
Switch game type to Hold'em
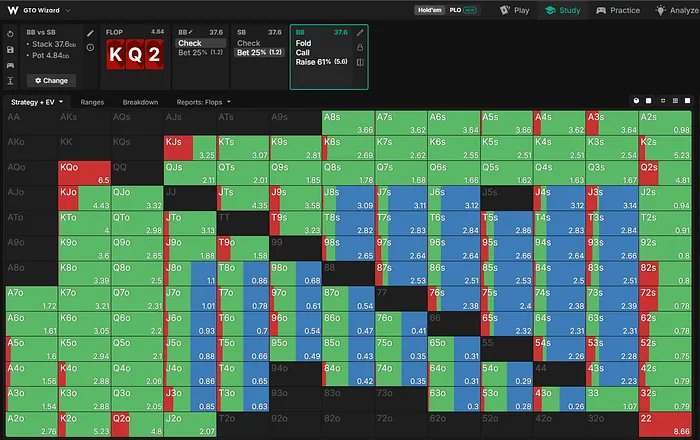pyautogui.click(x=429, y=10)
